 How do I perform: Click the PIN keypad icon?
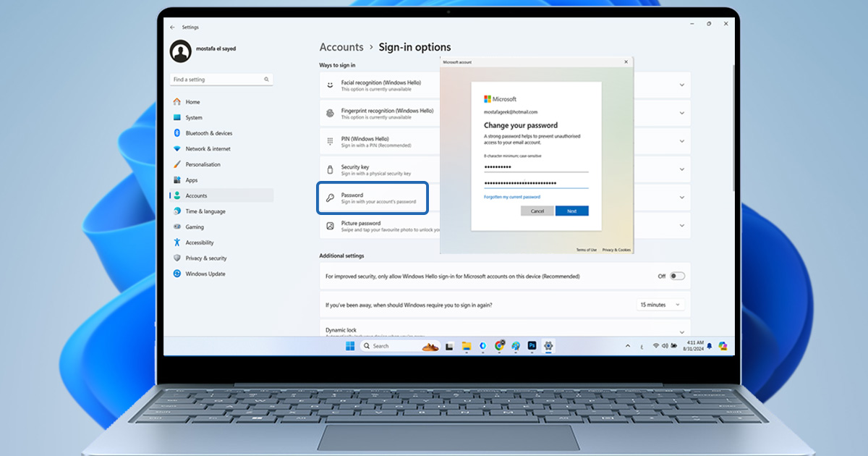(330, 141)
